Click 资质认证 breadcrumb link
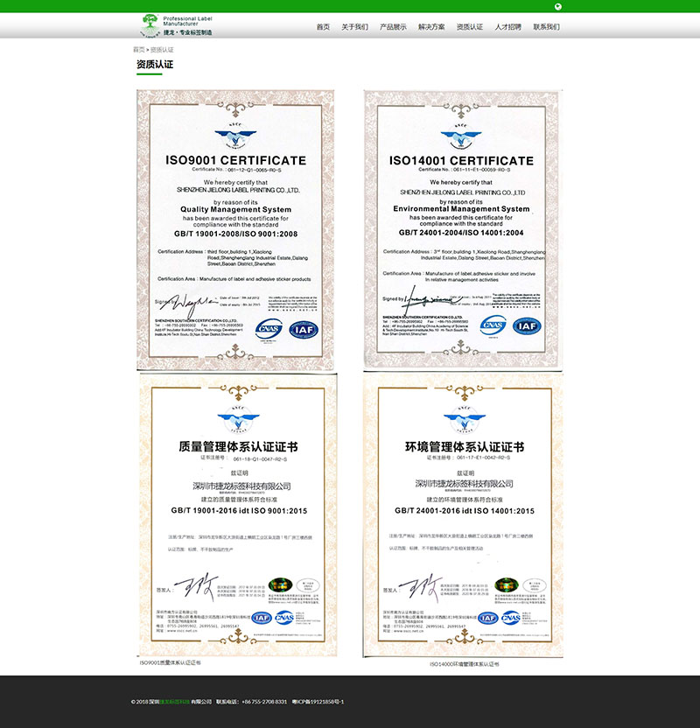 click(x=162, y=50)
